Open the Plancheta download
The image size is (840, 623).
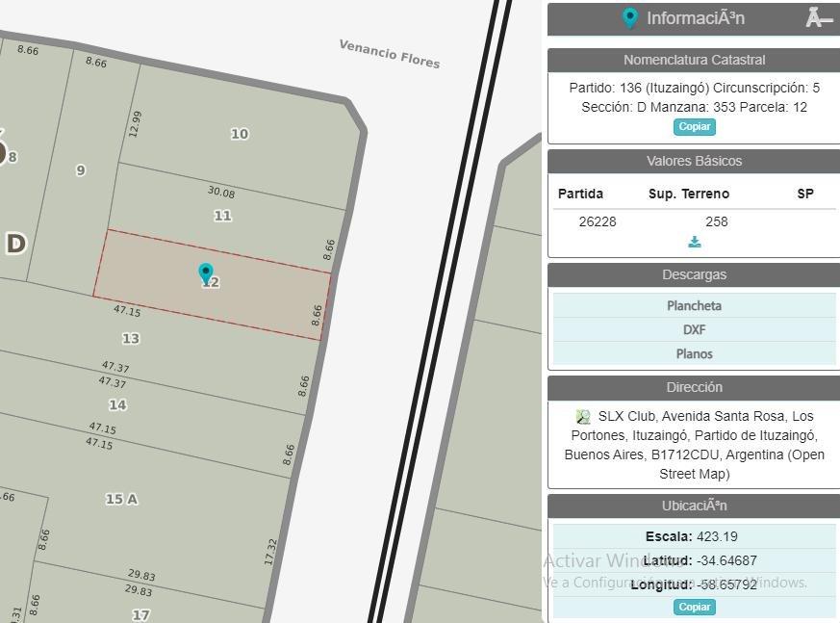(694, 305)
